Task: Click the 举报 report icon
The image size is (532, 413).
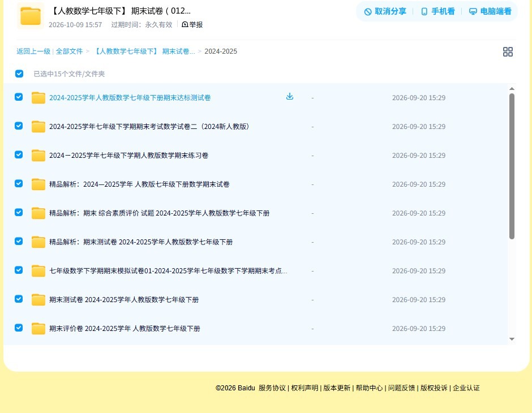Action: (x=185, y=24)
